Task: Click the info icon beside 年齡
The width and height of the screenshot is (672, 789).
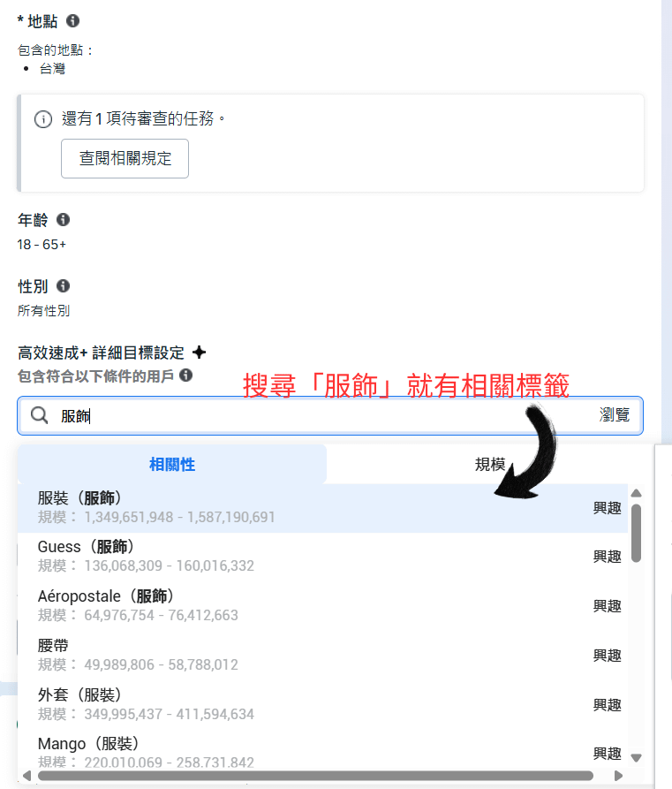Action: point(63,219)
